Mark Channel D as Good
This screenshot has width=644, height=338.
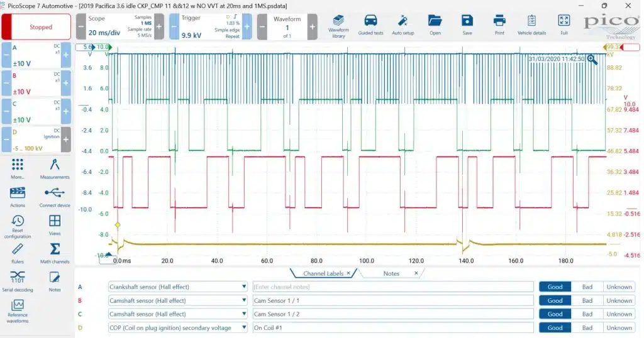555,328
